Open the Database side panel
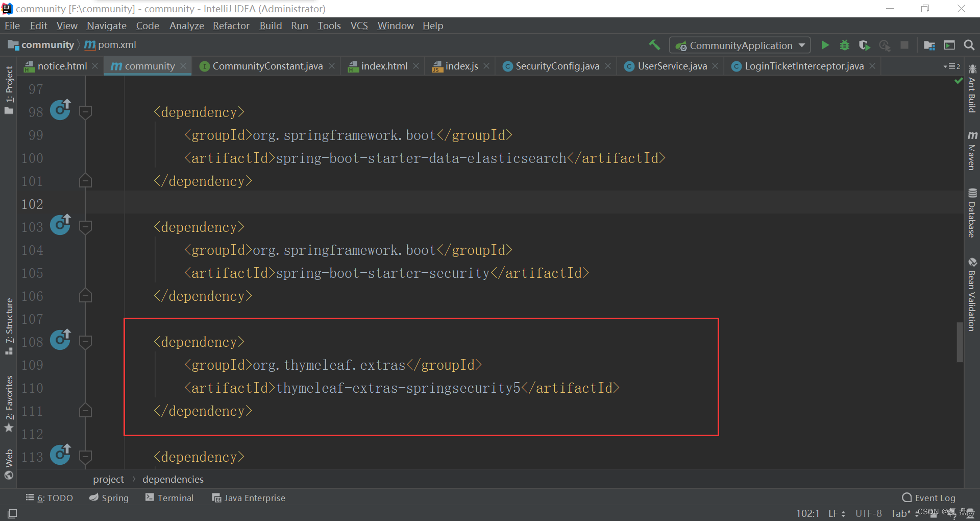Screen dimensions: 980x521 click(x=972, y=213)
